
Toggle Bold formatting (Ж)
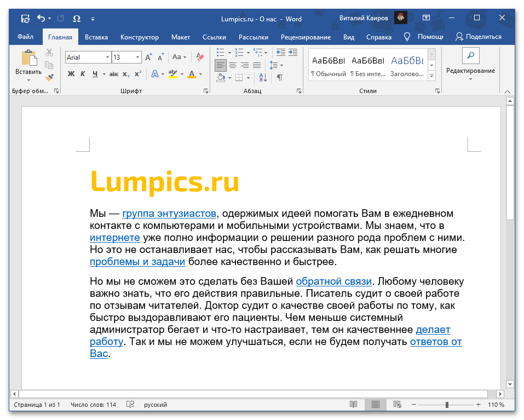(71, 74)
